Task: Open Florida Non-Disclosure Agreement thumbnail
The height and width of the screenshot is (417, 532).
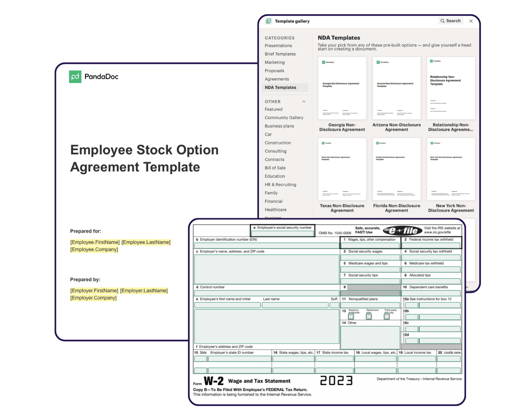Action: coord(397,169)
